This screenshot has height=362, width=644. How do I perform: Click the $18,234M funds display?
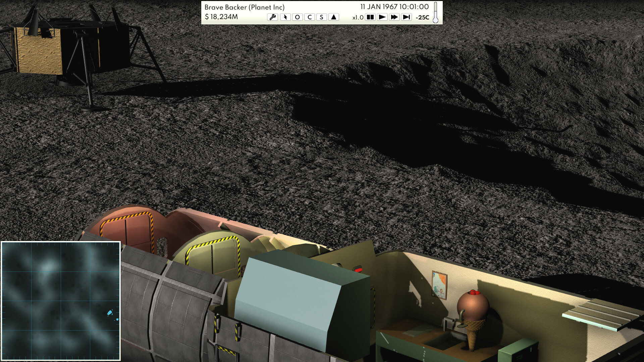click(221, 17)
